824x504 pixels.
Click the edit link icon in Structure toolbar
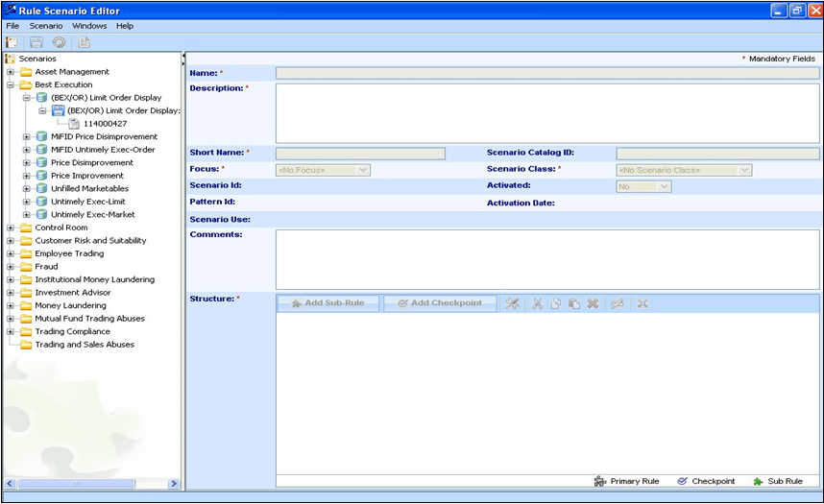[618, 303]
